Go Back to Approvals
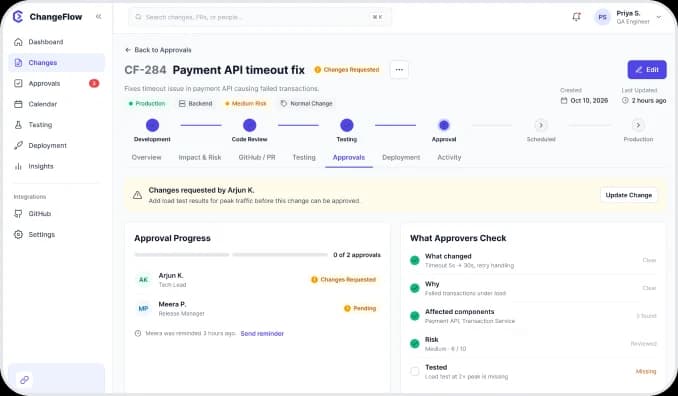The image size is (678, 396). tap(158, 50)
